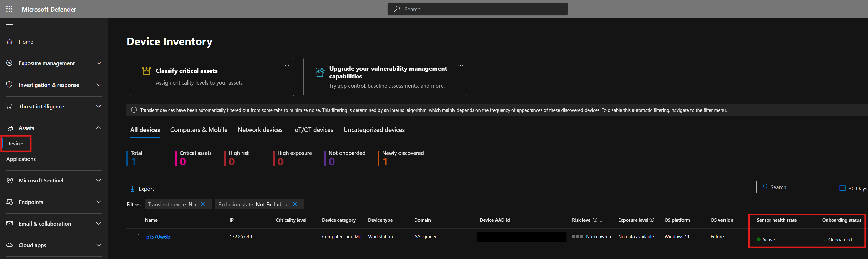Click the Email & collaboration envelope icon
This screenshot has height=259, width=868.
[x=10, y=223]
